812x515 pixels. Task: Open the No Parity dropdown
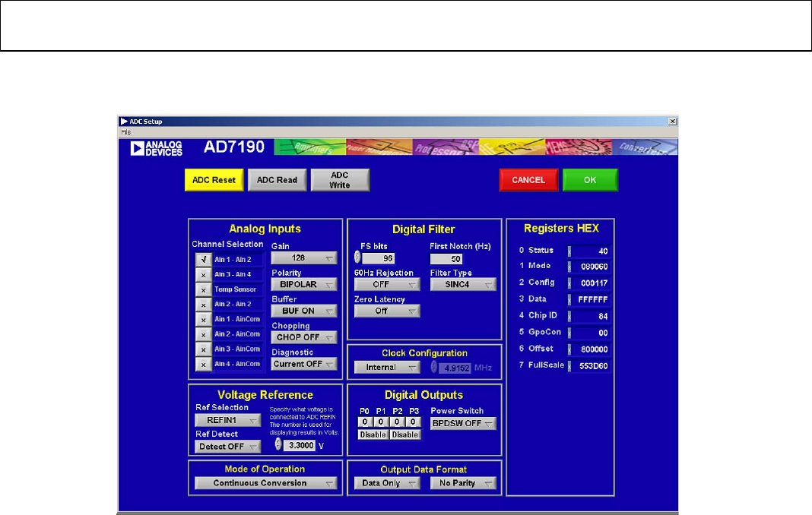(x=463, y=483)
